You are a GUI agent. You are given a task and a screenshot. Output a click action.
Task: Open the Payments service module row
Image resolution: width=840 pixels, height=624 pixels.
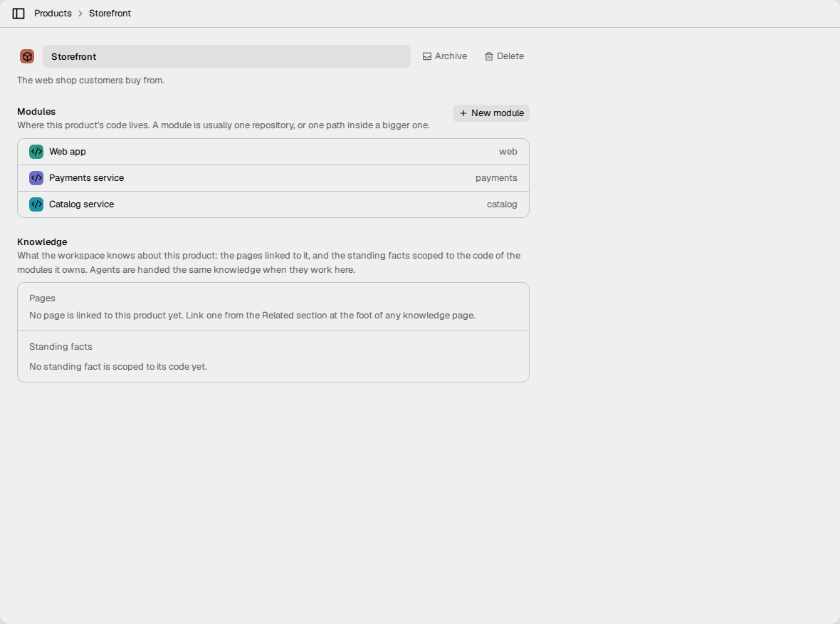273,178
